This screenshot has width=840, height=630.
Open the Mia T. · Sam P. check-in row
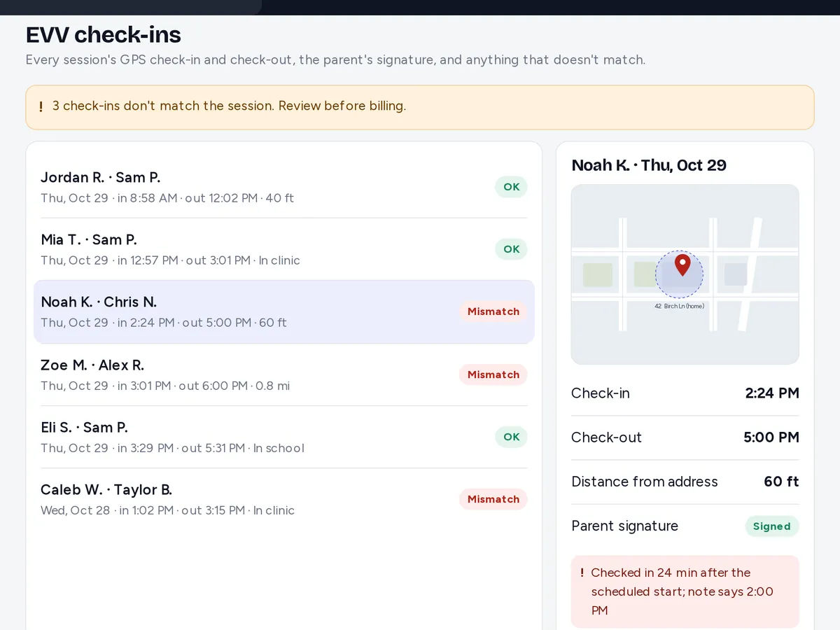(284, 249)
